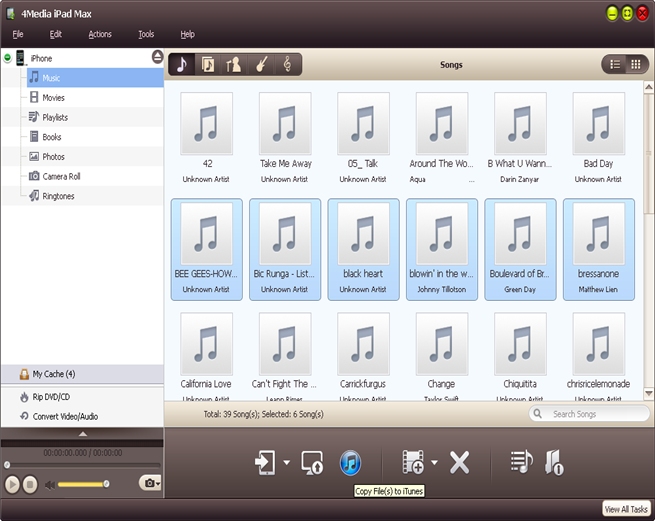The width and height of the screenshot is (655, 521).
Task: Click Copy File(s) to iTunes icon
Action: [x=350, y=463]
